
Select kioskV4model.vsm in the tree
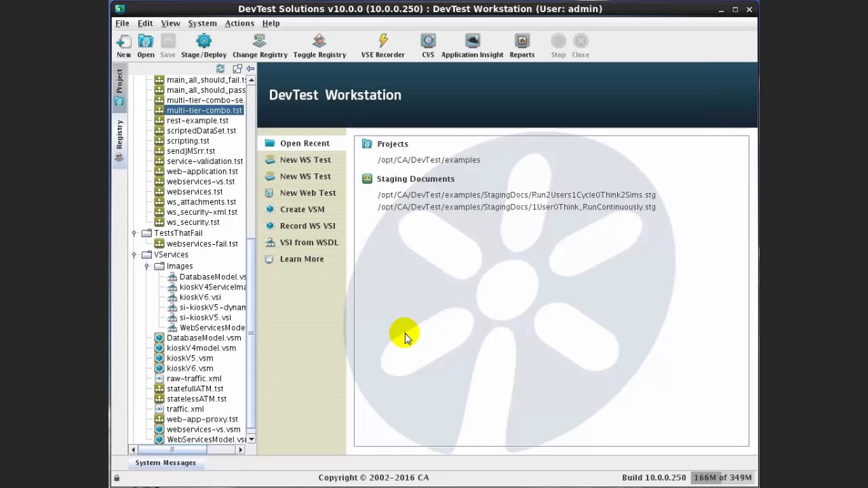[201, 348]
